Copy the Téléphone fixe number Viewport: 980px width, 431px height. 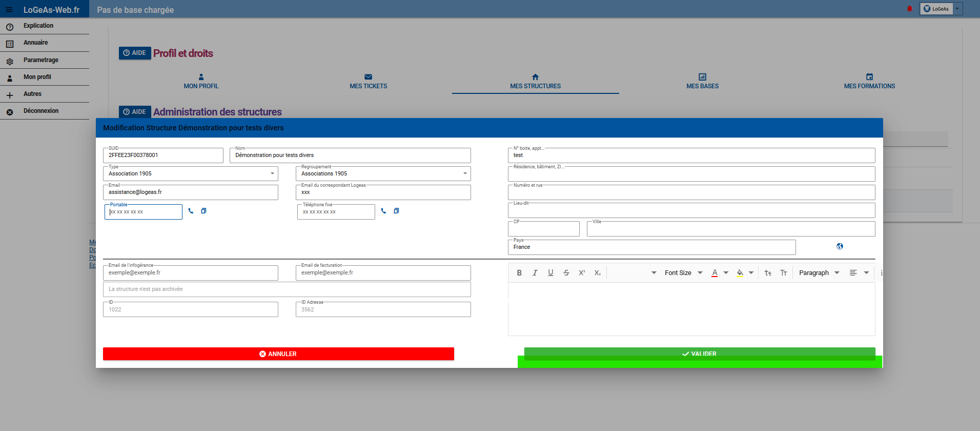pyautogui.click(x=396, y=211)
